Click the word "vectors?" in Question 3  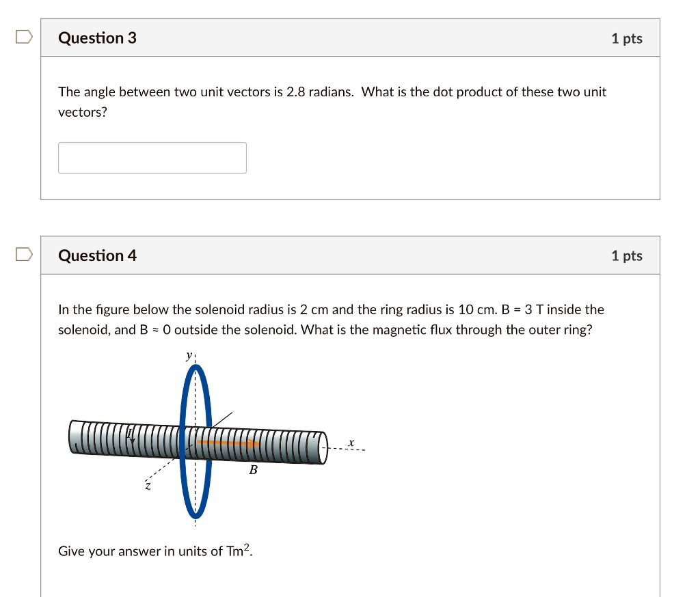83,112
